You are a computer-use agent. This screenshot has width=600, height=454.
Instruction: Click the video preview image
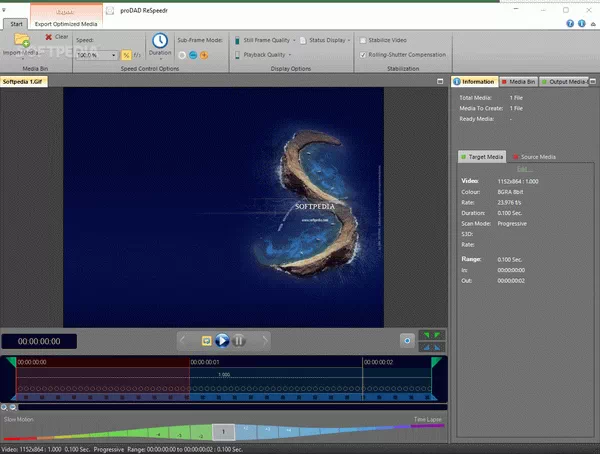point(223,207)
